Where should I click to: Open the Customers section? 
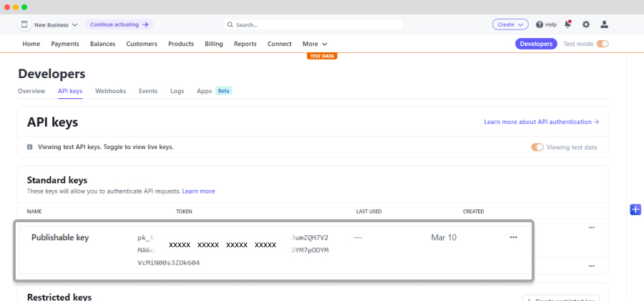coord(142,44)
